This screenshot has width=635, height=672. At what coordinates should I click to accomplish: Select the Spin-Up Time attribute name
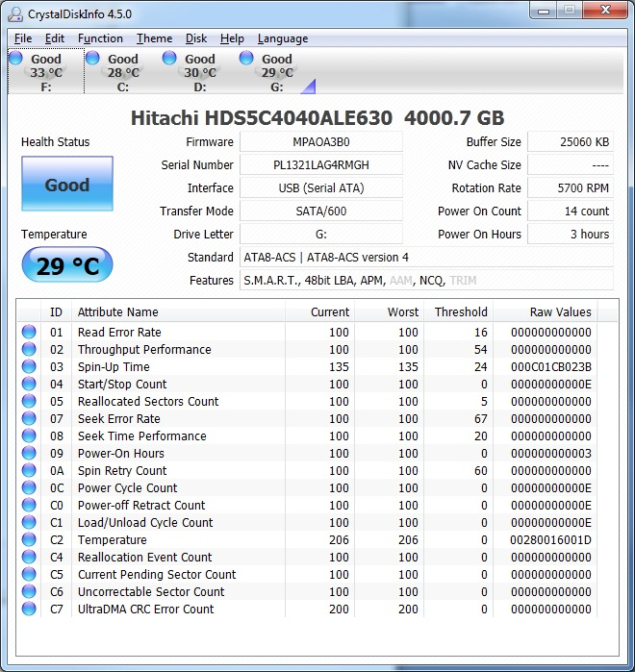coord(114,367)
